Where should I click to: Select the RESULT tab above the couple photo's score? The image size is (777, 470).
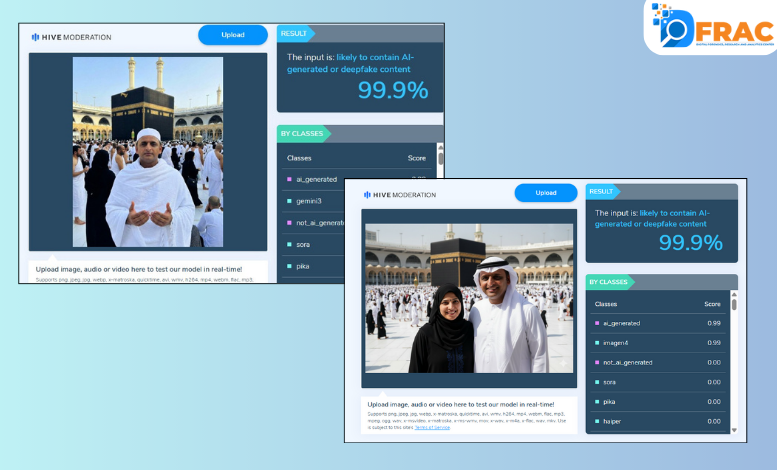click(603, 191)
